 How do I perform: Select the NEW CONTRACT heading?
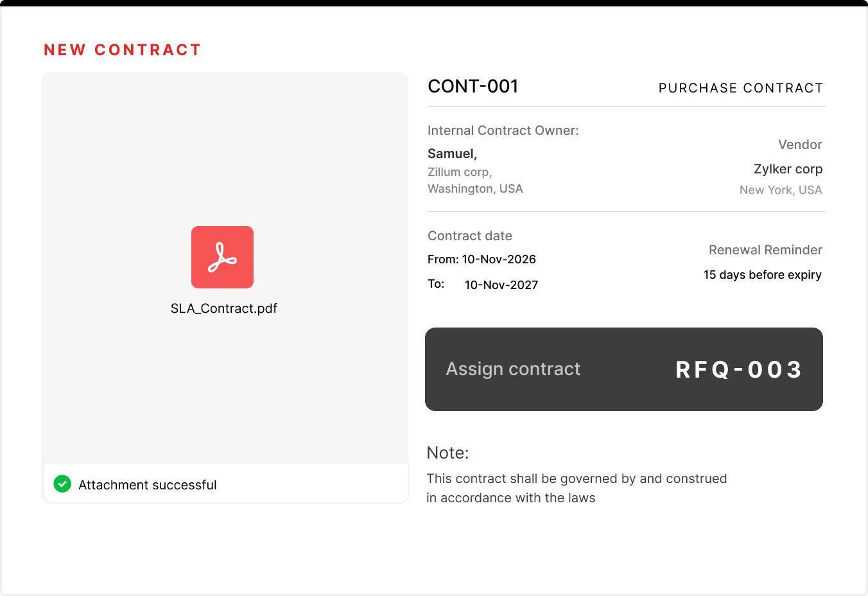(122, 49)
